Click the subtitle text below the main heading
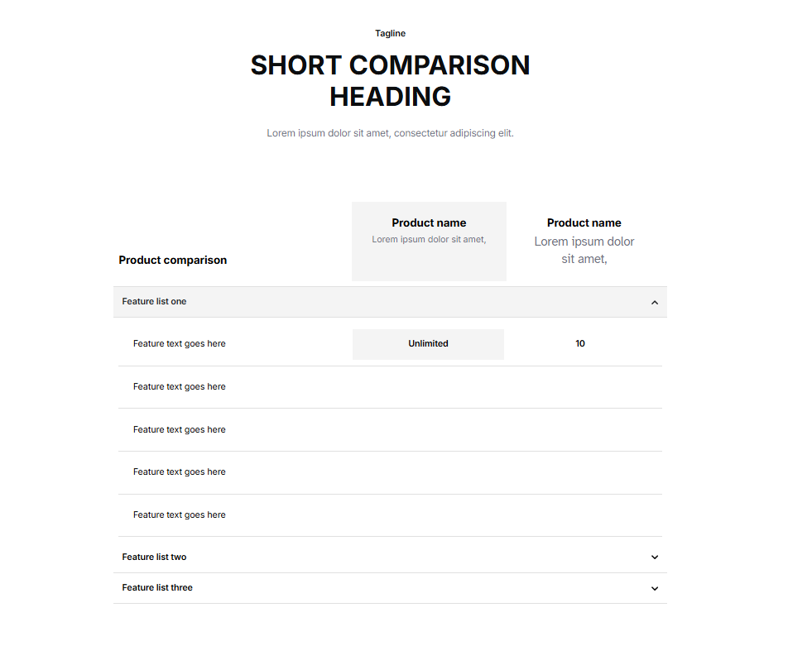The height and width of the screenshot is (646, 812). [x=390, y=133]
